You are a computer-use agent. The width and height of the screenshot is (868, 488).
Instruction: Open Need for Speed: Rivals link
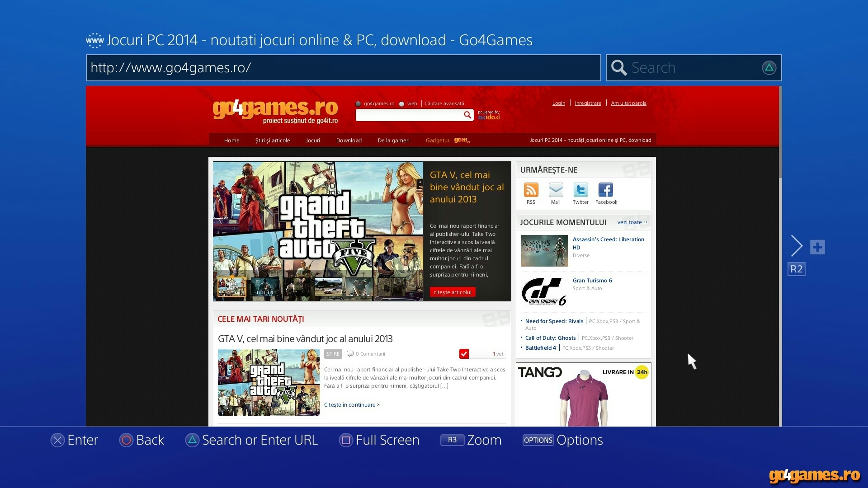coord(554,321)
